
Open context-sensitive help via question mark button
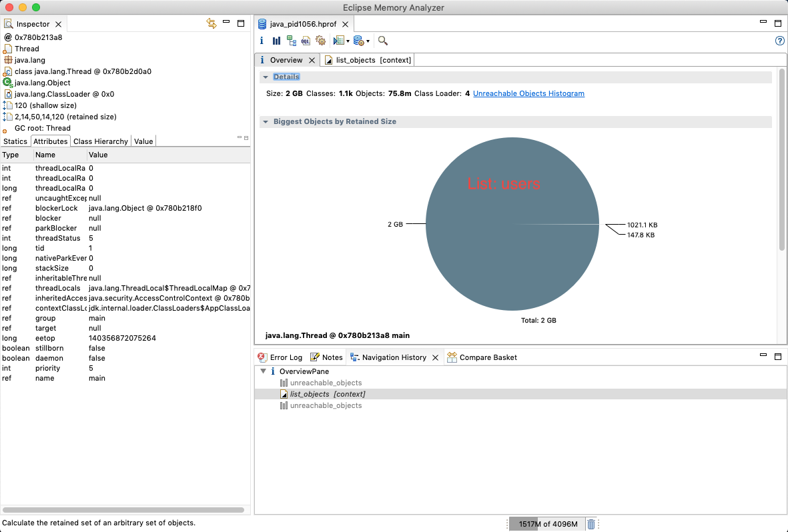coord(779,41)
